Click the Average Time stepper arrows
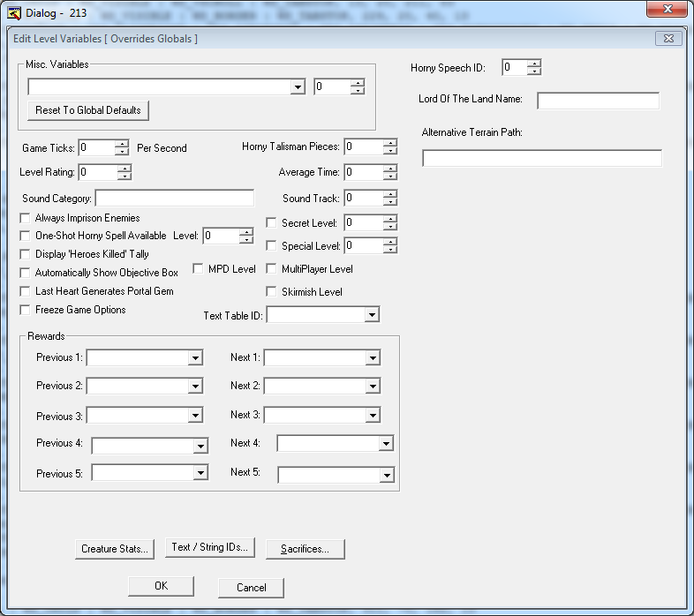Screen dimensions: 694x616 coord(390,172)
